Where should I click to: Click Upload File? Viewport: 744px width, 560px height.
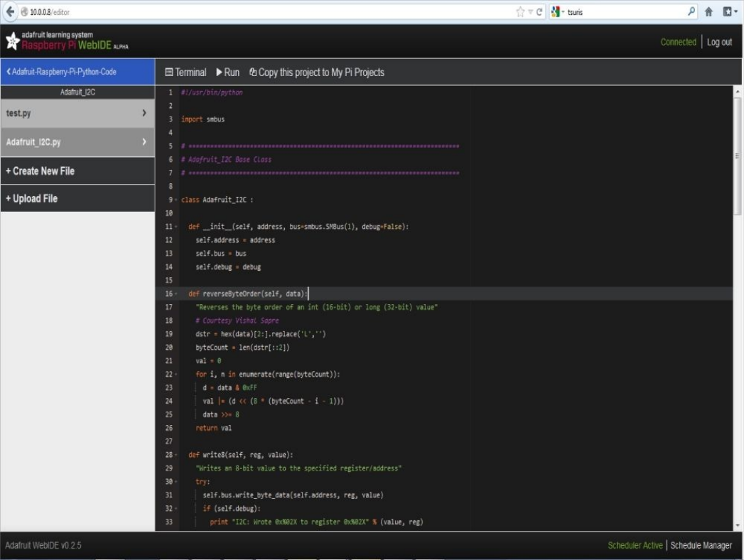point(77,198)
